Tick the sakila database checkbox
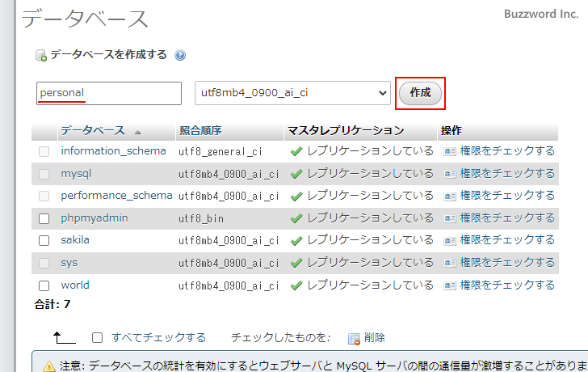This screenshot has width=588, height=372. pyautogui.click(x=44, y=241)
